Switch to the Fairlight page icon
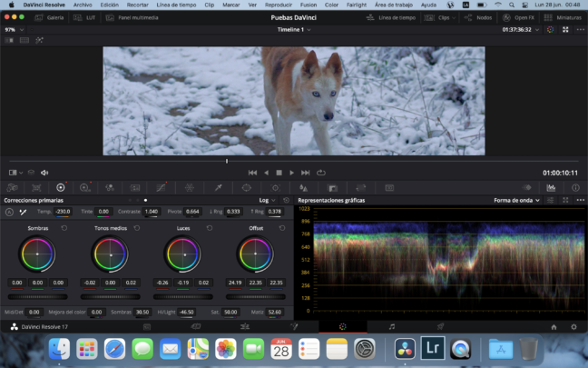 click(391, 325)
